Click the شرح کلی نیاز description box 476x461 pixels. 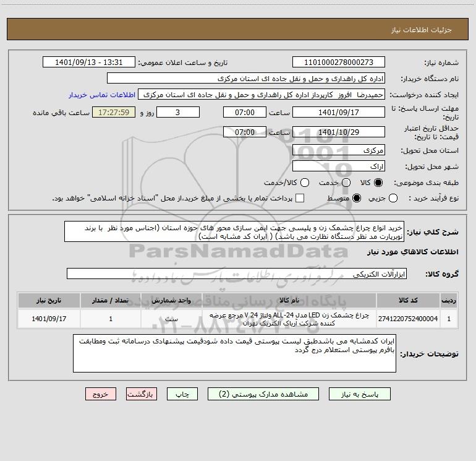[234, 232]
